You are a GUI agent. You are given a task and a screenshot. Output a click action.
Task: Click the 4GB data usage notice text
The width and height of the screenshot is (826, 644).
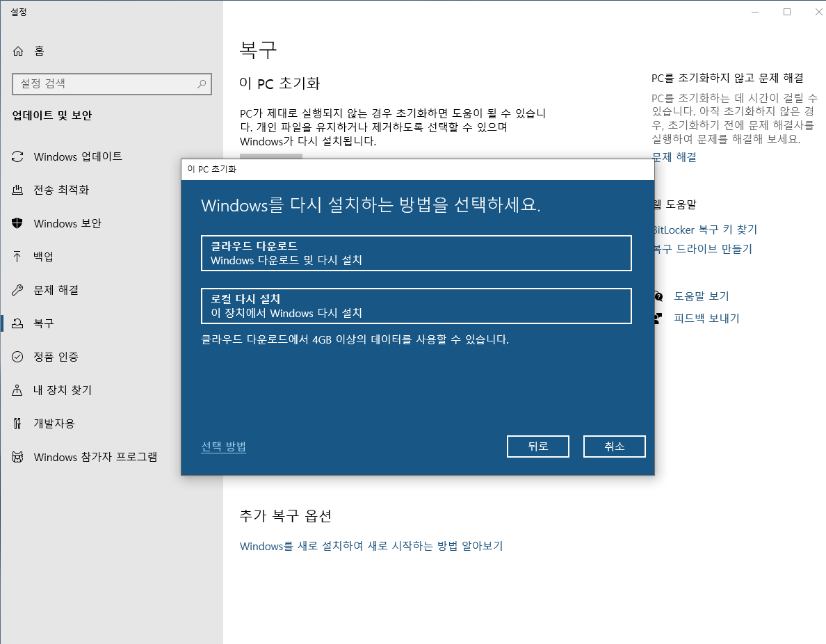[x=355, y=339]
